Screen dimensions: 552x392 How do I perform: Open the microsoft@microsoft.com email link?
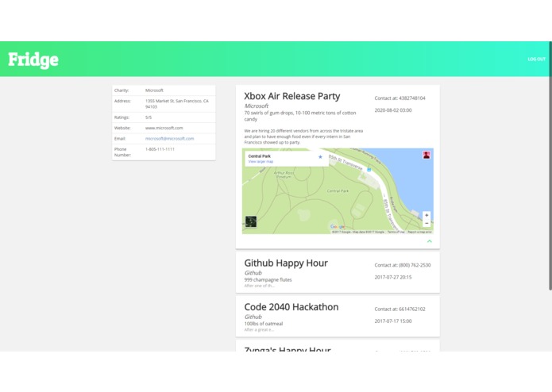169,139
